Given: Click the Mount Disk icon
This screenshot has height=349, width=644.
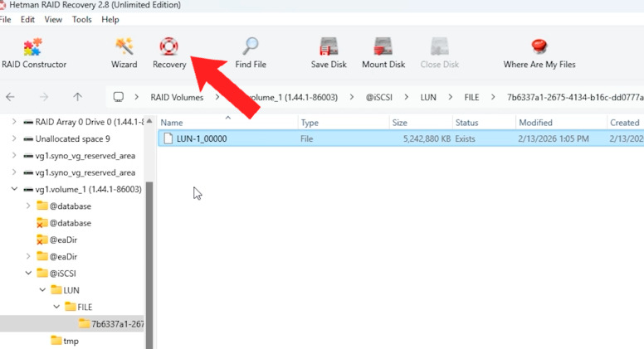Looking at the screenshot, I should pyautogui.click(x=383, y=46).
